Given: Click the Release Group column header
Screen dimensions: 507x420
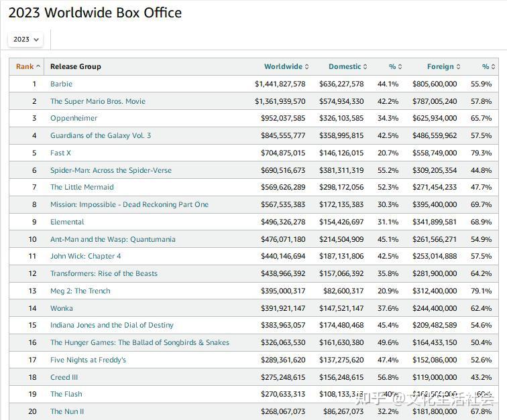Looking at the screenshot, I should tap(76, 67).
